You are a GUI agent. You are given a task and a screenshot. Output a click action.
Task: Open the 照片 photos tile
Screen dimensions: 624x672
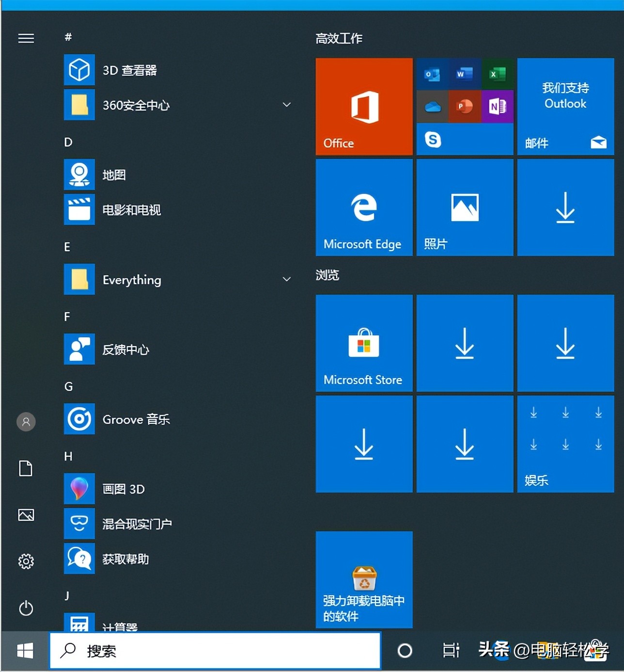[x=465, y=208]
